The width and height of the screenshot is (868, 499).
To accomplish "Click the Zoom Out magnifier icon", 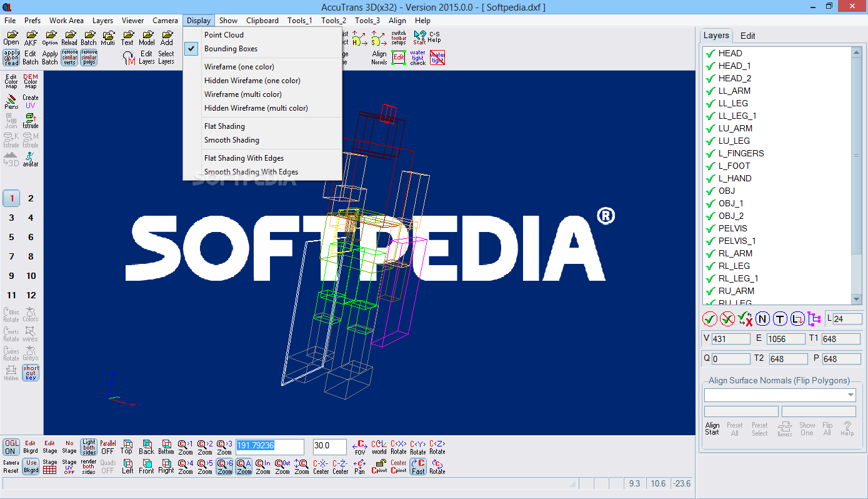I will click(x=282, y=466).
